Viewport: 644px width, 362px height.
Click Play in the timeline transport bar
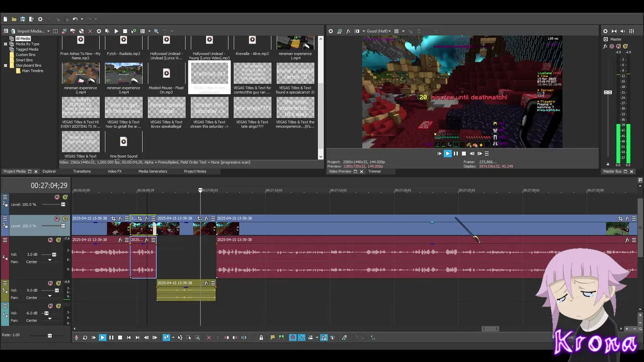[x=102, y=338]
